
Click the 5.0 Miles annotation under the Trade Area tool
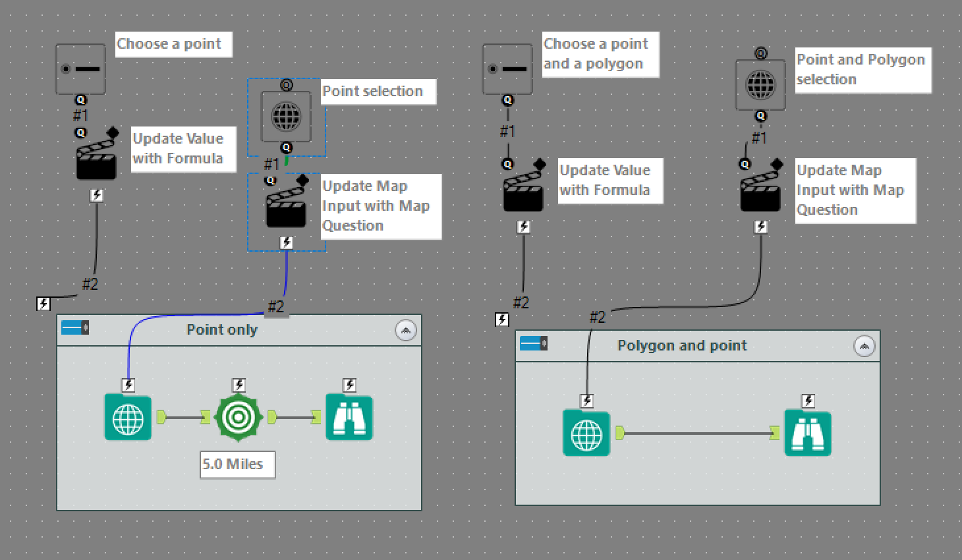[x=237, y=464]
